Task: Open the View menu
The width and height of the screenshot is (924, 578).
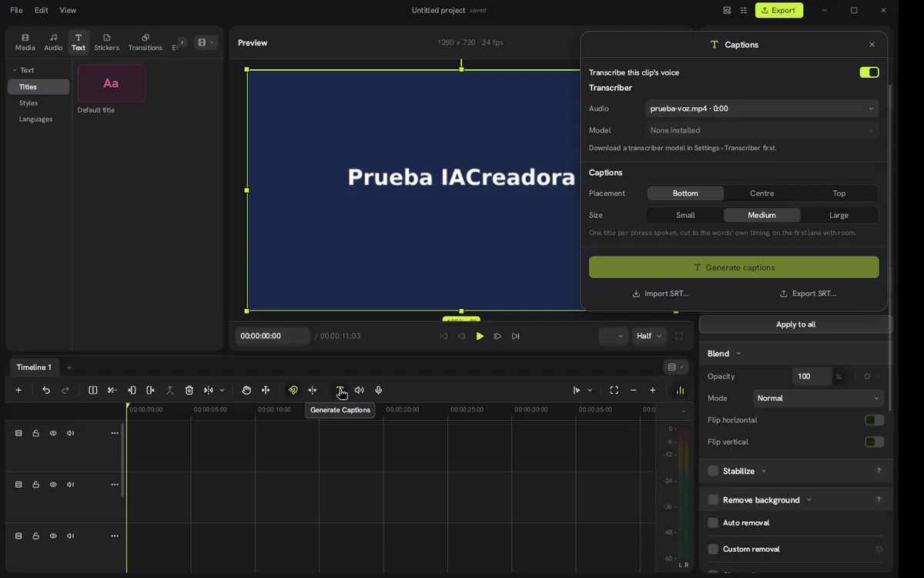Action: coord(68,10)
